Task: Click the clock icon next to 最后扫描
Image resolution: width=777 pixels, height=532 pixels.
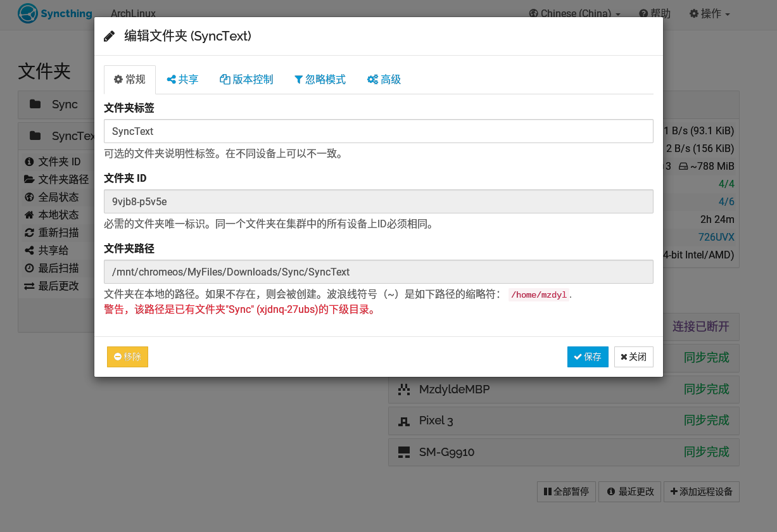Action: pyautogui.click(x=28, y=268)
